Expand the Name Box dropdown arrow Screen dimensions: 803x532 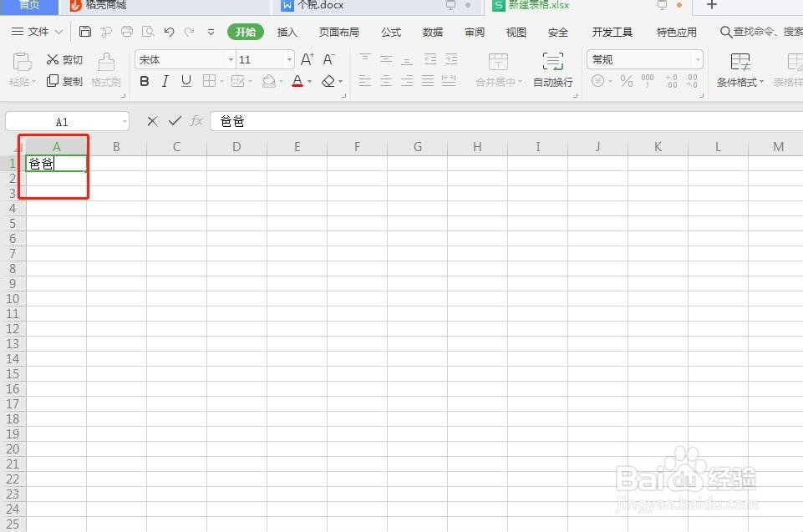coord(125,122)
